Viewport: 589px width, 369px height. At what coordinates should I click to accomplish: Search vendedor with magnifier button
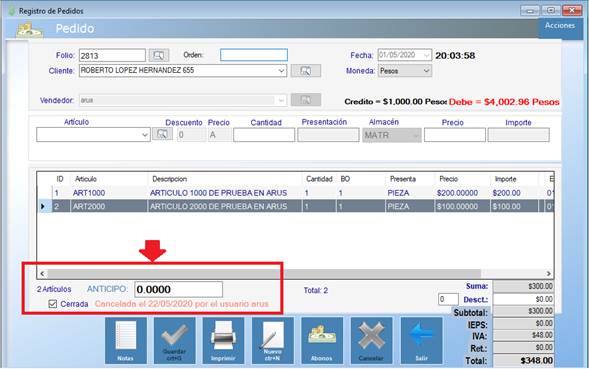(306, 100)
